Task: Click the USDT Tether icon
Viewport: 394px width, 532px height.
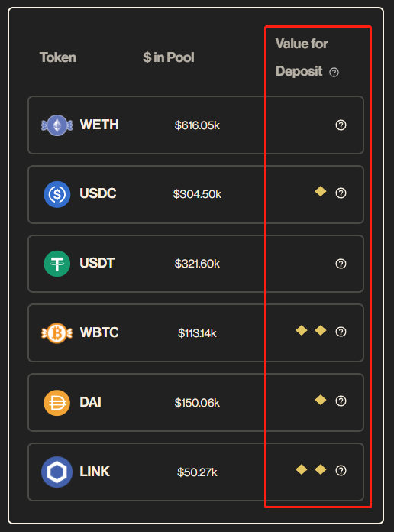Action: (x=57, y=264)
